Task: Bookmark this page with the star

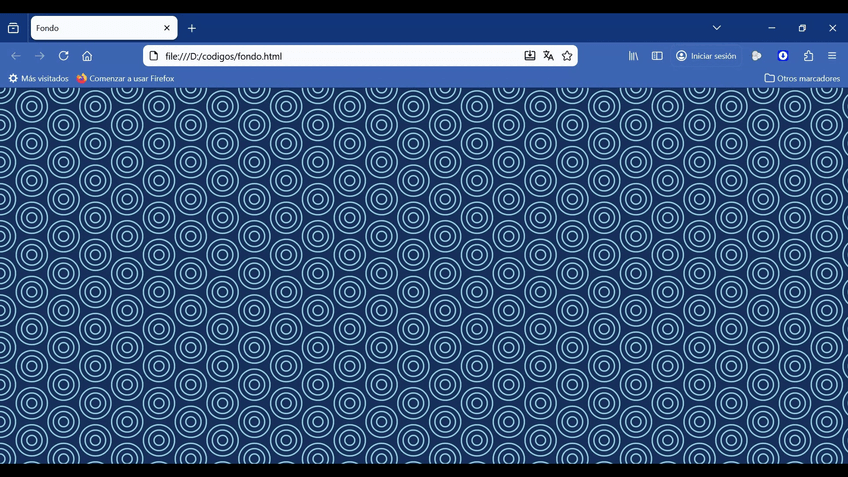Action: click(567, 56)
